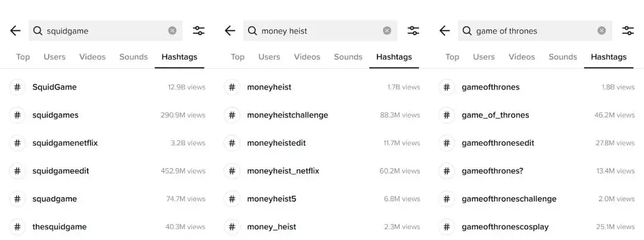
Task: Click the hash icon beside moneyheistedit
Action: click(232, 143)
